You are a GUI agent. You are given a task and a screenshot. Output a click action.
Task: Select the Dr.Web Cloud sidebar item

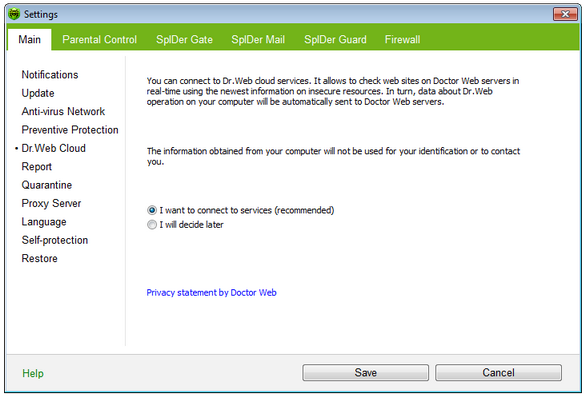point(53,148)
